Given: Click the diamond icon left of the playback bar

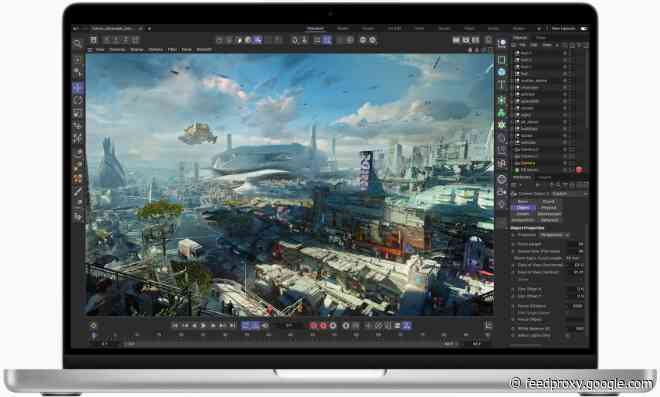Looking at the screenshot, I should pyautogui.click(x=93, y=325).
